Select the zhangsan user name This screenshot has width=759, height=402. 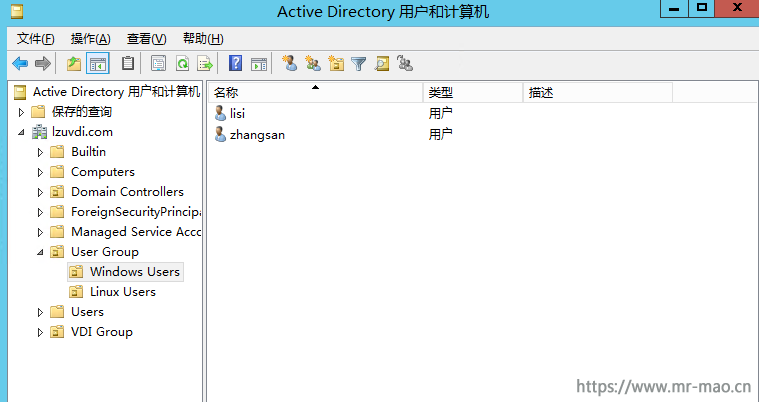coord(257,135)
